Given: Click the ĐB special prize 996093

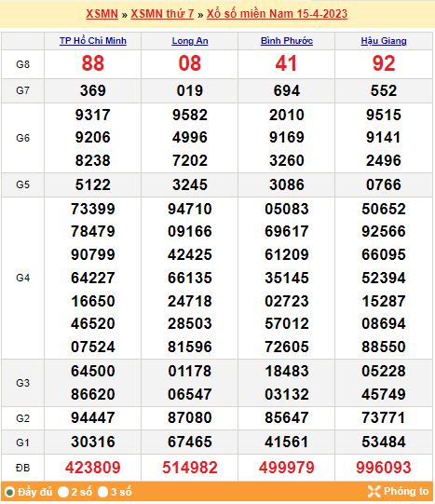Looking at the screenshot, I should point(384,468).
